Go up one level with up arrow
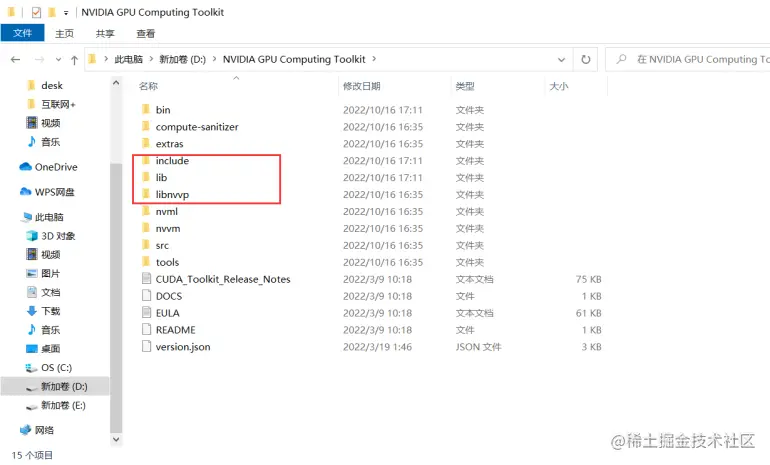This screenshot has height=465, width=770. tap(74, 60)
